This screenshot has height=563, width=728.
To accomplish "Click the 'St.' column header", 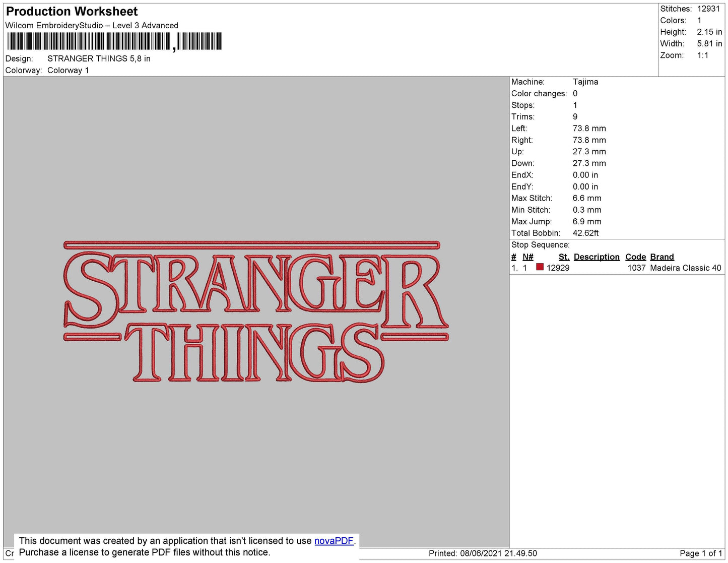I will (x=564, y=257).
